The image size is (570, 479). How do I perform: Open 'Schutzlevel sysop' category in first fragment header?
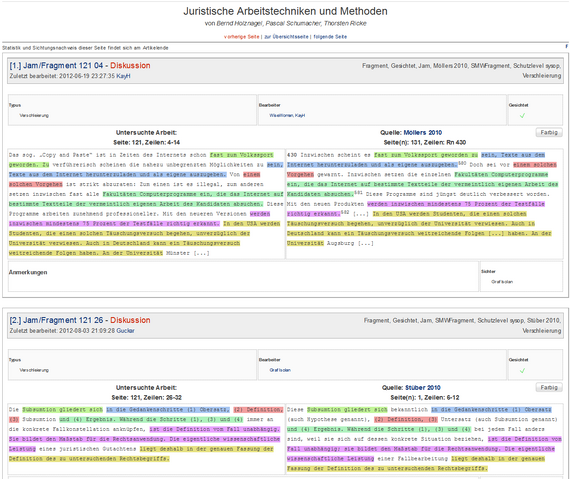tap(537, 66)
